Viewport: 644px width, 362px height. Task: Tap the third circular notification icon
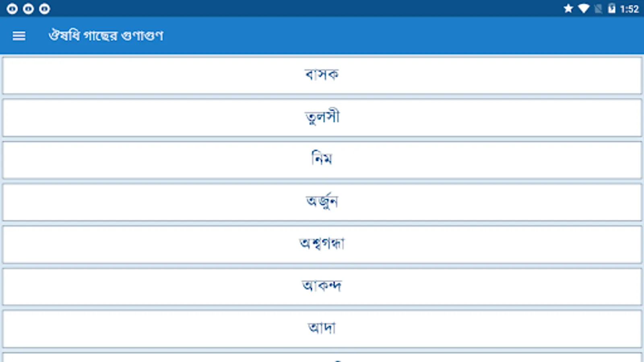pyautogui.click(x=44, y=8)
